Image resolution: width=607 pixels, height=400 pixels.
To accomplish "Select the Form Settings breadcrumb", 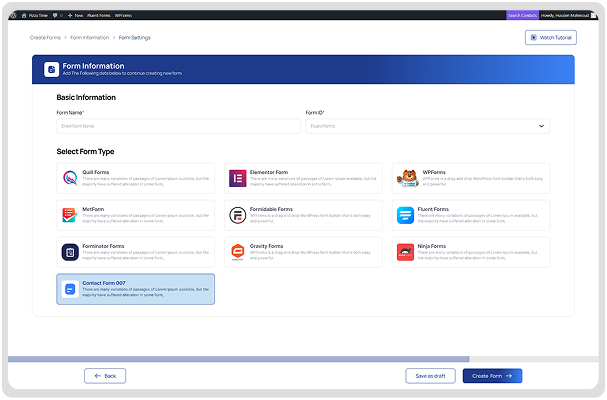I will coord(134,38).
